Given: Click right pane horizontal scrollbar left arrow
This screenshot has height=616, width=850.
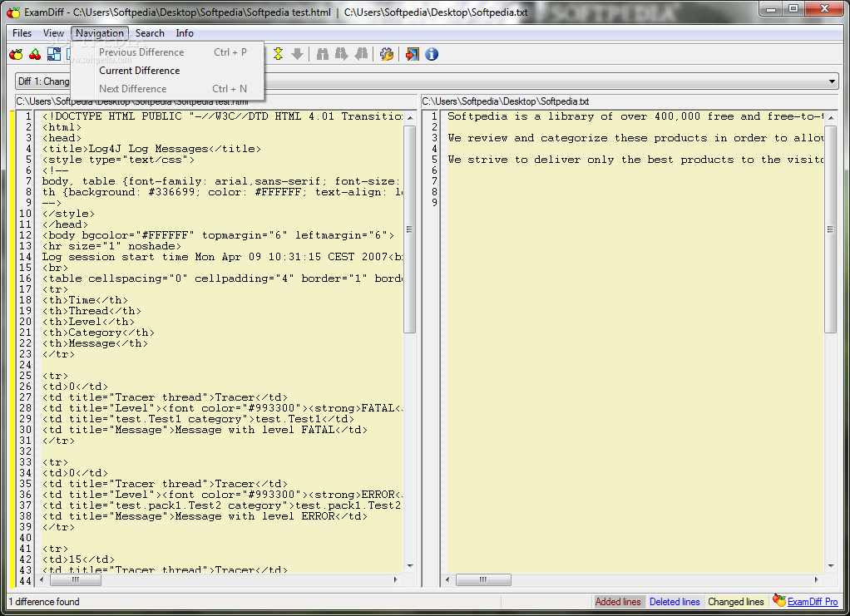Looking at the screenshot, I should coord(447,579).
